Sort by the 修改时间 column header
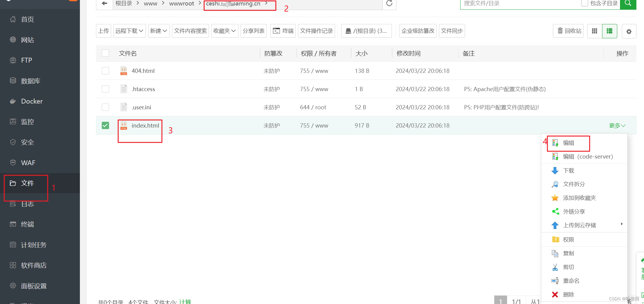This screenshot has height=304, width=644. pyautogui.click(x=409, y=53)
